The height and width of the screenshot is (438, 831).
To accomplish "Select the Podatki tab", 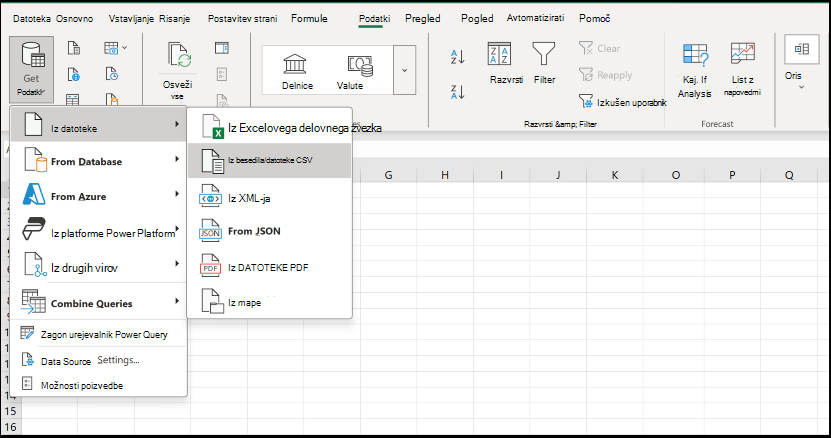I will (374, 19).
